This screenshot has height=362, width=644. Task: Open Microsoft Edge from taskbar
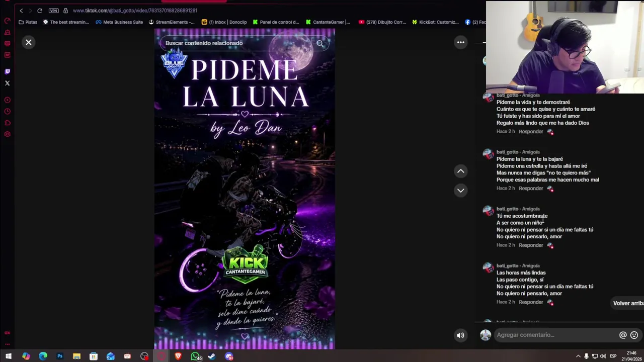(x=43, y=356)
